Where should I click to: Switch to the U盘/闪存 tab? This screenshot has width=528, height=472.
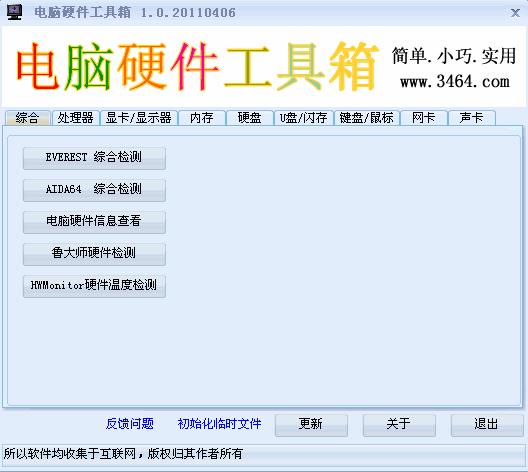(304, 118)
